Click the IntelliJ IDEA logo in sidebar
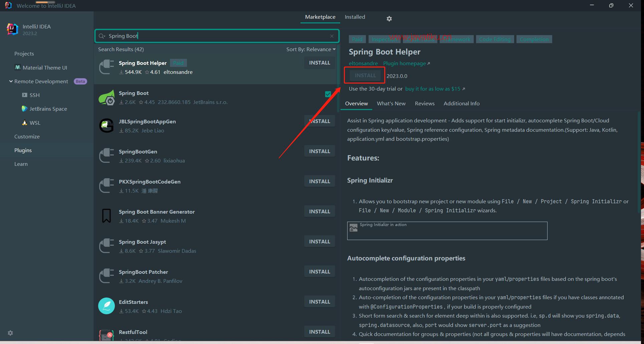The width and height of the screenshot is (644, 344). [x=12, y=29]
